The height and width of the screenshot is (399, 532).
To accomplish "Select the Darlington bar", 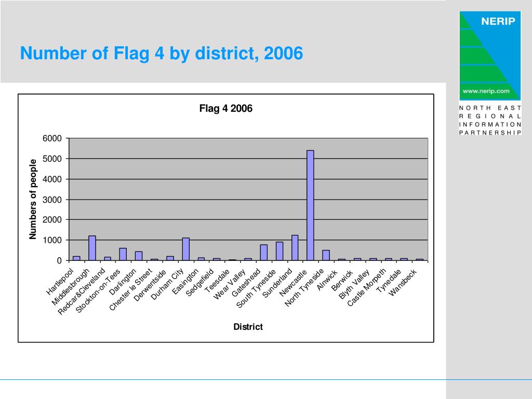I will click(138, 256).
